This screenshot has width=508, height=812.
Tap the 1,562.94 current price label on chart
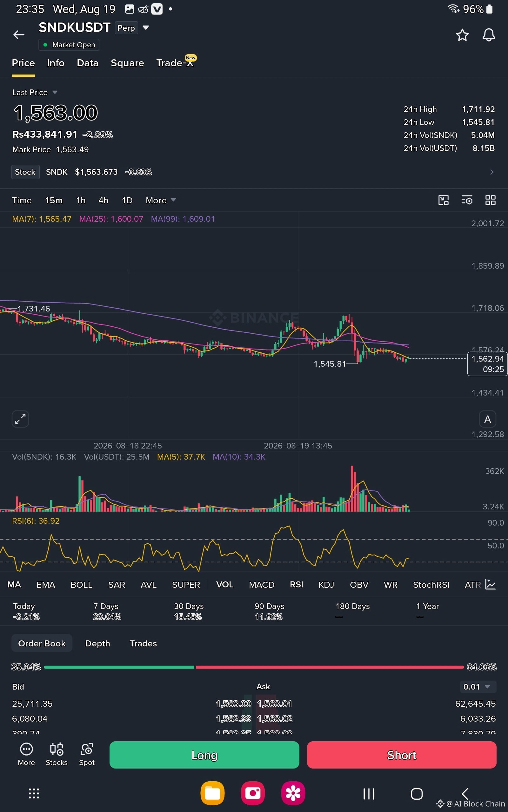pyautogui.click(x=487, y=364)
